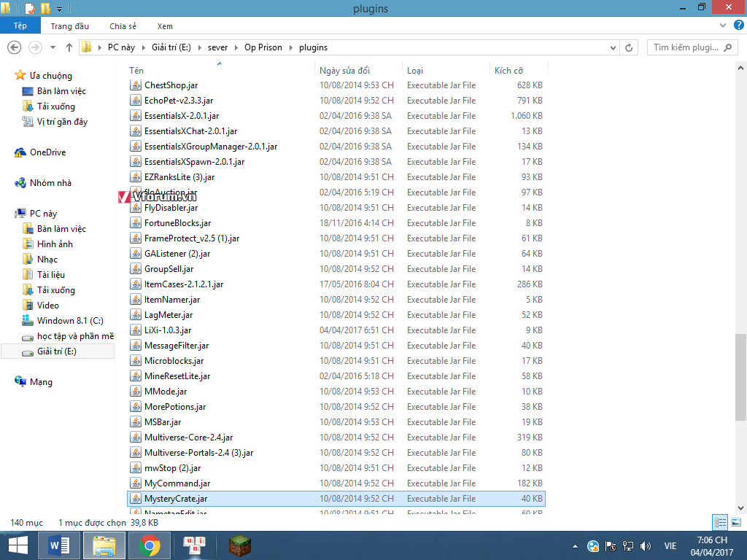Open Microsoft Word from the taskbar
The width and height of the screenshot is (747, 560).
click(59, 545)
